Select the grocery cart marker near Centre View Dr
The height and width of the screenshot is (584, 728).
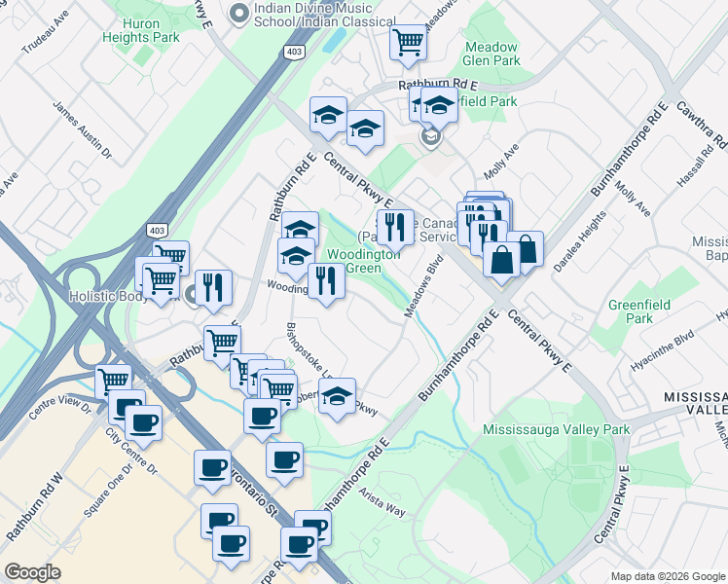click(x=113, y=382)
